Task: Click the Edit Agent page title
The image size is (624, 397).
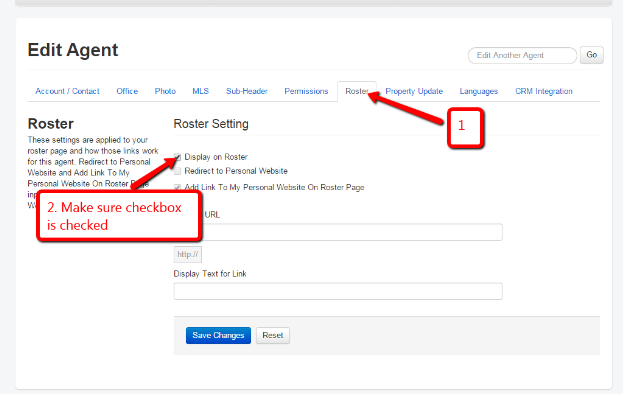Action: coord(73,50)
